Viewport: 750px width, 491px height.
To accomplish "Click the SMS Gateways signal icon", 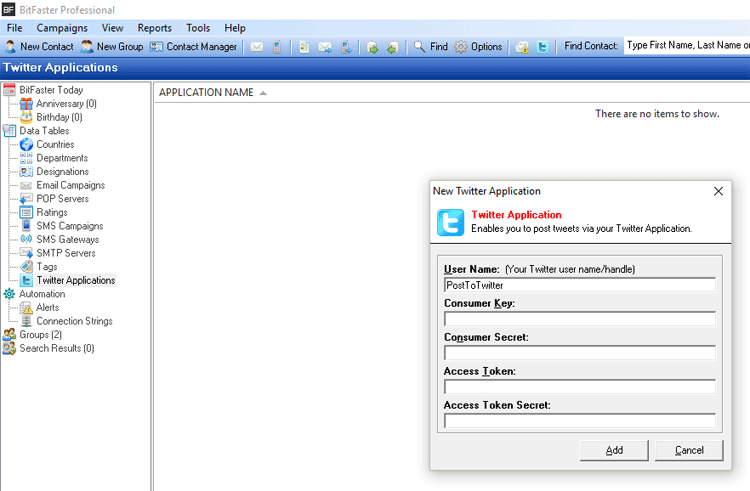I will click(x=26, y=239).
